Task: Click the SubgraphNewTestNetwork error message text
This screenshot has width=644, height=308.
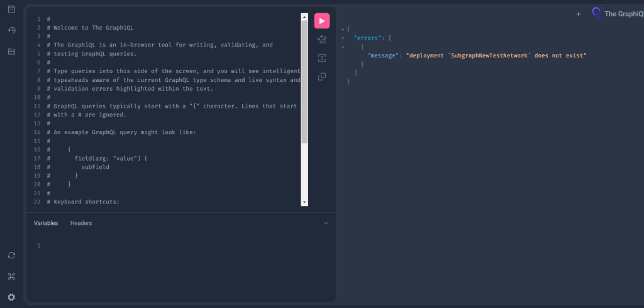Action: 496,55
